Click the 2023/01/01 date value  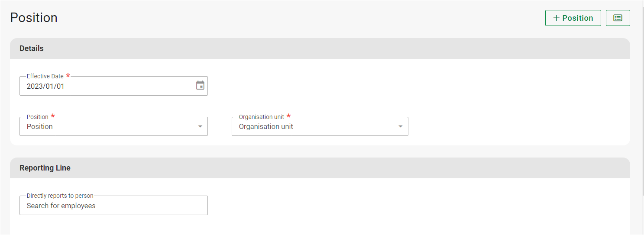45,86
